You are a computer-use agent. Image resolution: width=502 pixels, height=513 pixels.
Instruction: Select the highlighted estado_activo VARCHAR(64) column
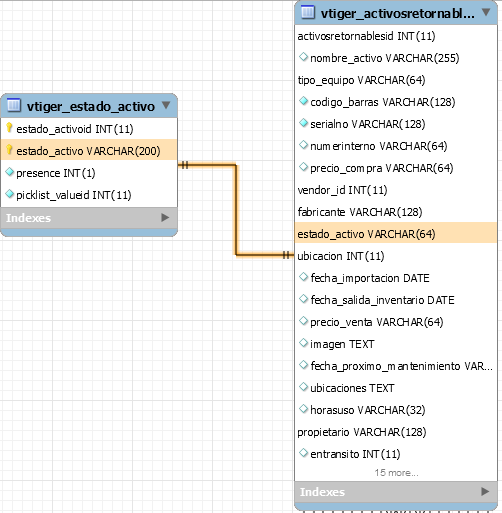pos(396,234)
